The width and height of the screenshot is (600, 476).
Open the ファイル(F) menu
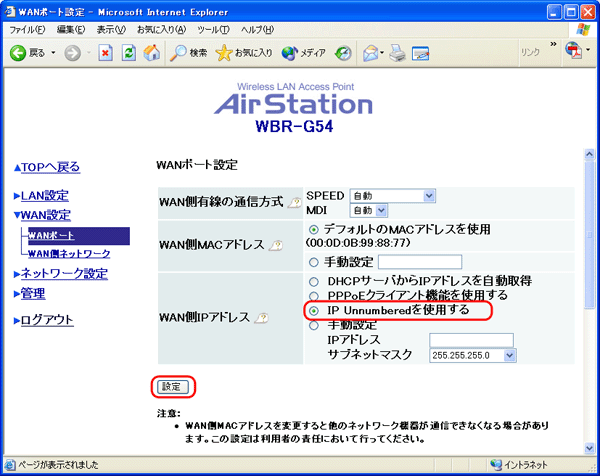coord(27,29)
